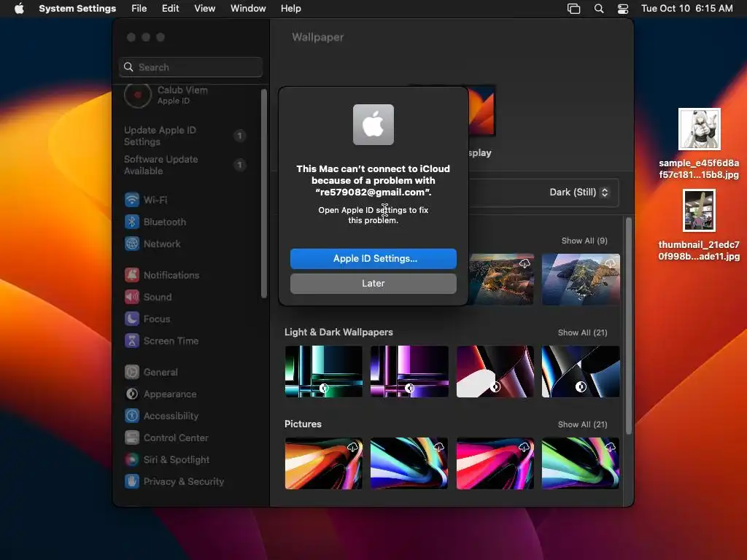
Task: Open the Apple menu
Action: click(19, 9)
